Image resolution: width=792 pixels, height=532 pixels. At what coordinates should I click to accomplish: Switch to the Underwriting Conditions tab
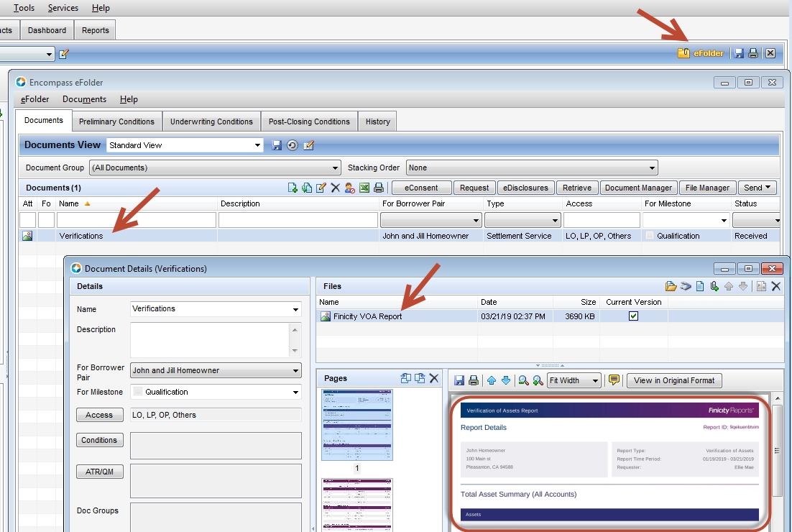(x=211, y=121)
